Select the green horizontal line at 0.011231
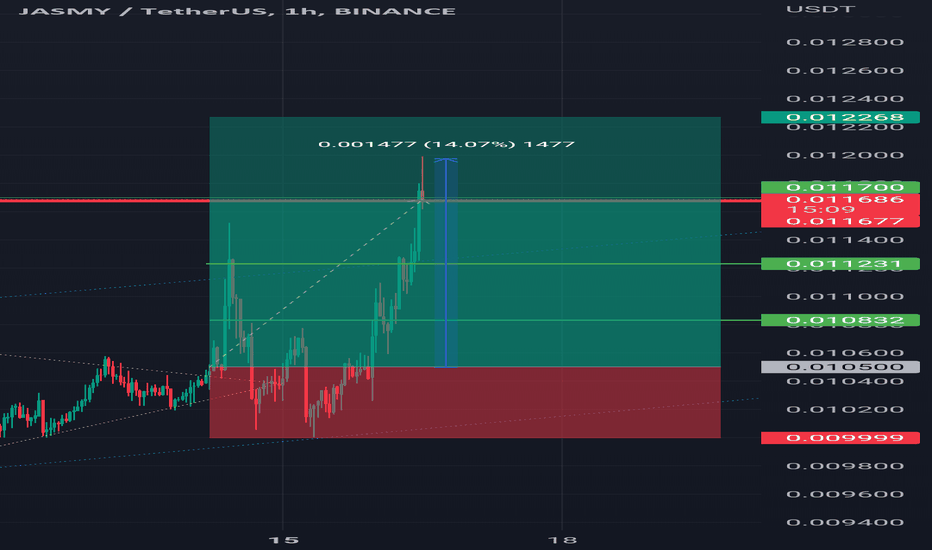932x550 pixels. 483,263
